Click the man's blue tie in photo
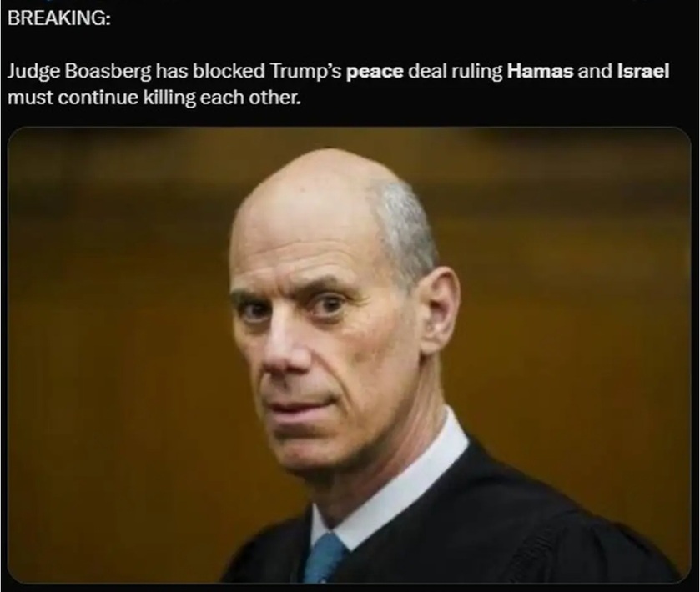This screenshot has height=592, width=700. [324, 559]
